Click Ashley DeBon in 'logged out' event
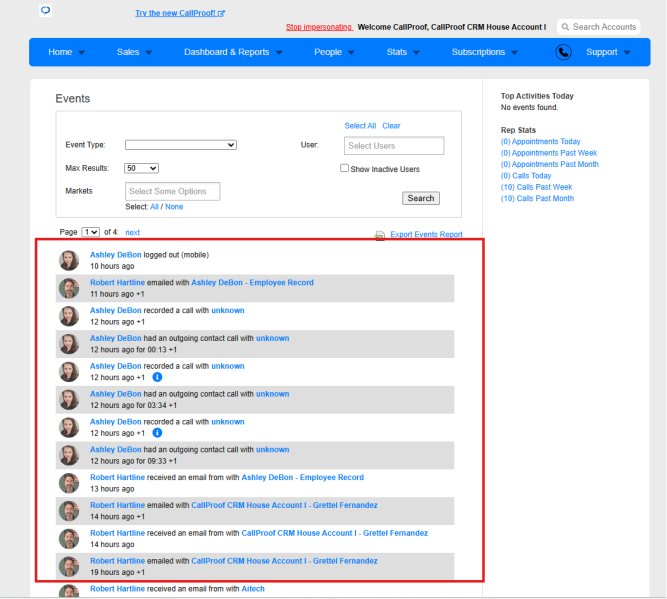Screen dimensions: 667x599 click(x=115, y=255)
